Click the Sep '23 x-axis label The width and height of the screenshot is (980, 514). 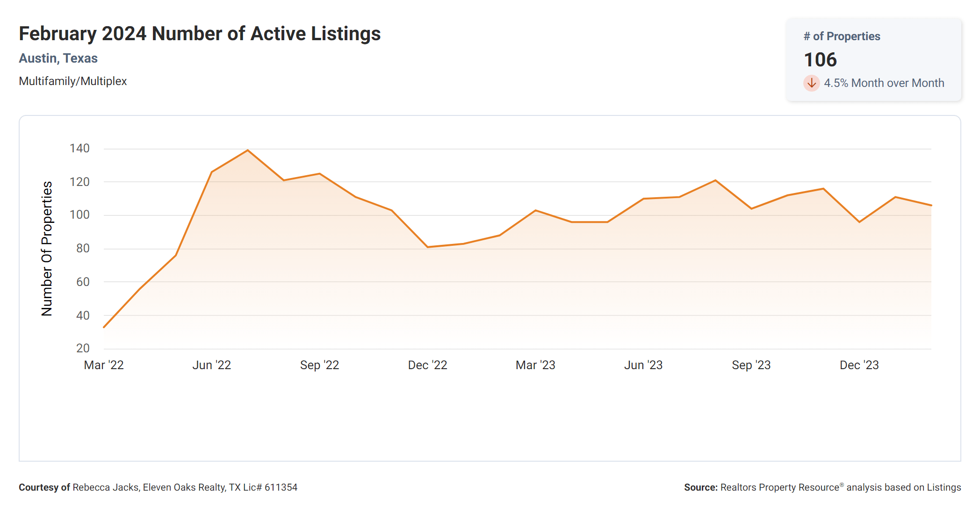tap(751, 365)
